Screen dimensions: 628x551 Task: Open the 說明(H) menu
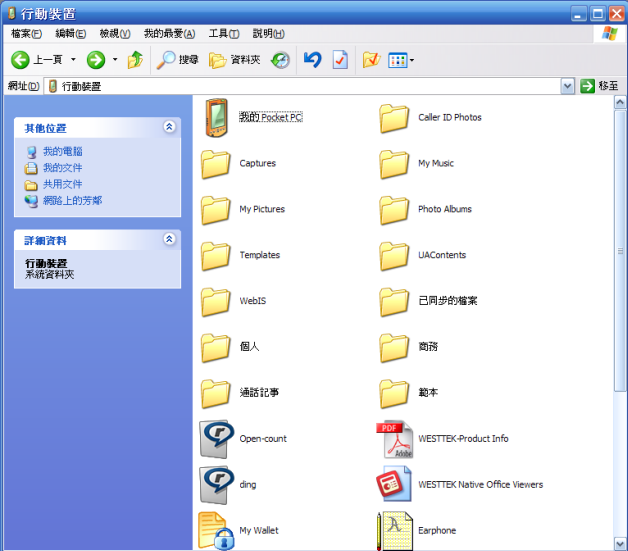click(268, 34)
